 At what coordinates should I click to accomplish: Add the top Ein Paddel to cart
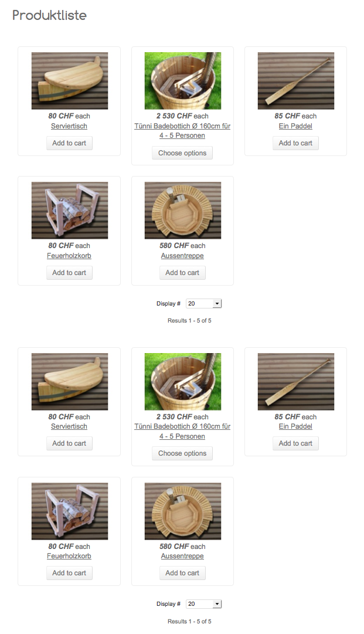[x=295, y=143]
